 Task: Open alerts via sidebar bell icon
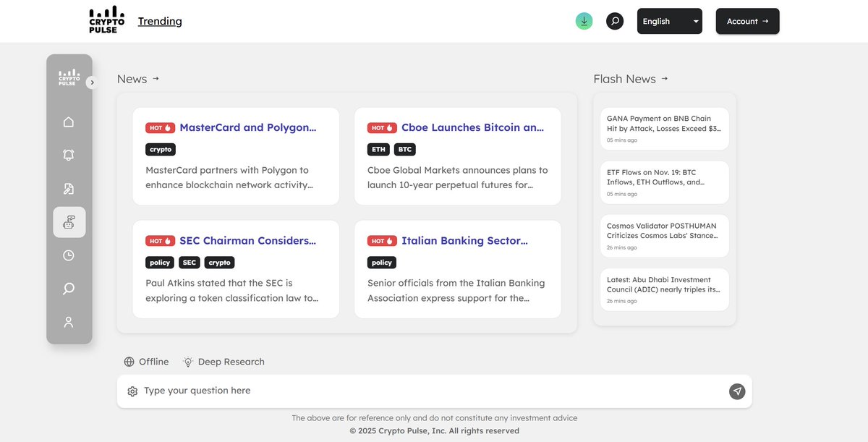[x=69, y=155]
